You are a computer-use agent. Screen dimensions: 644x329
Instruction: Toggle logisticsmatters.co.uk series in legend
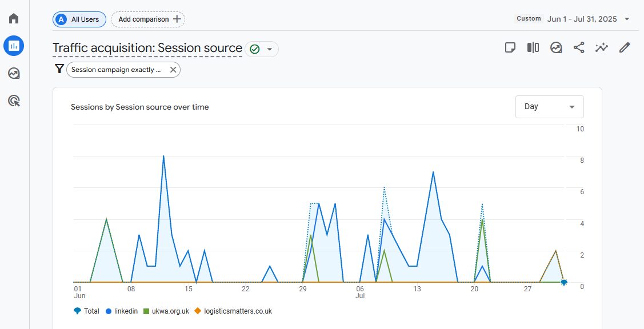[233, 311]
